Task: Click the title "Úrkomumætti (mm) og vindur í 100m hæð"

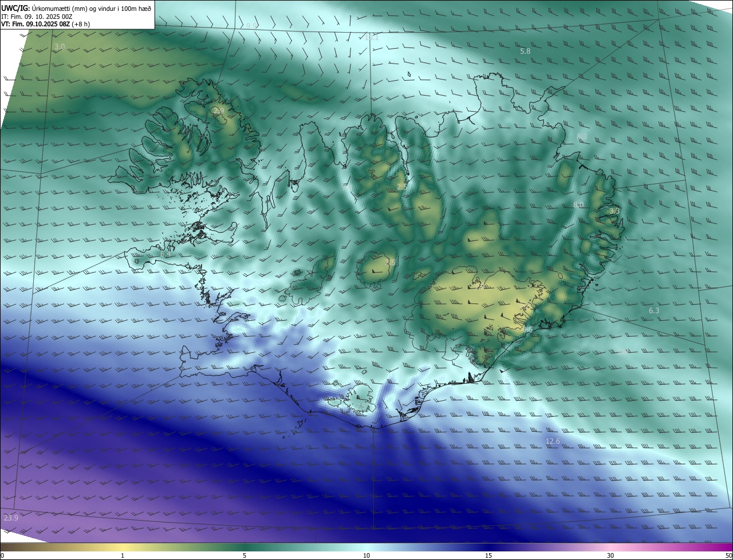Action: [x=91, y=8]
